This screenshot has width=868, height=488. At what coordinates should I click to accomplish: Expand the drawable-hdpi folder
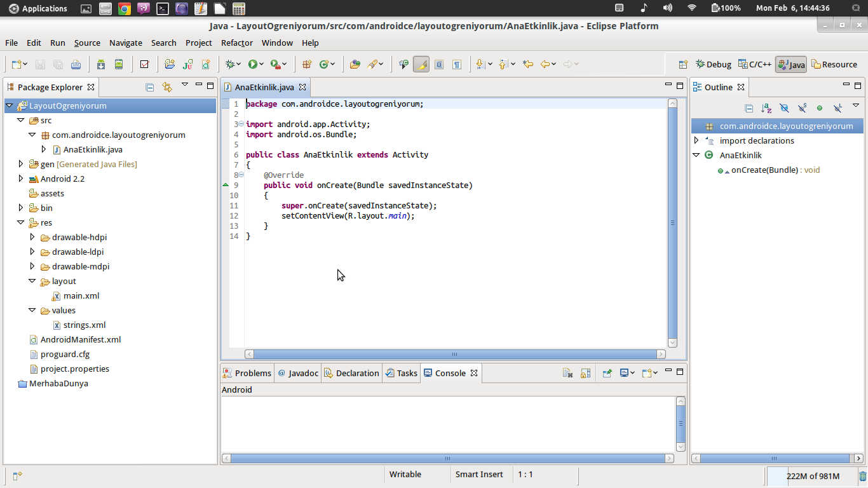(x=32, y=237)
